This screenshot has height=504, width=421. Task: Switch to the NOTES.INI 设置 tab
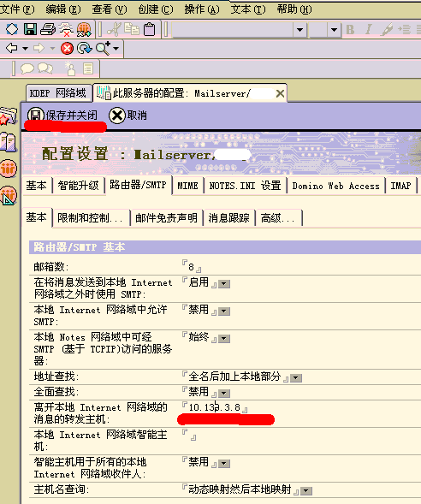pyautogui.click(x=246, y=186)
